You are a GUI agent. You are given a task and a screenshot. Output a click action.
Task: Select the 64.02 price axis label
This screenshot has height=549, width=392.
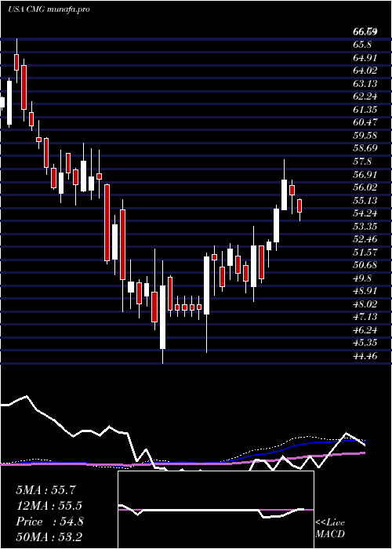365,71
